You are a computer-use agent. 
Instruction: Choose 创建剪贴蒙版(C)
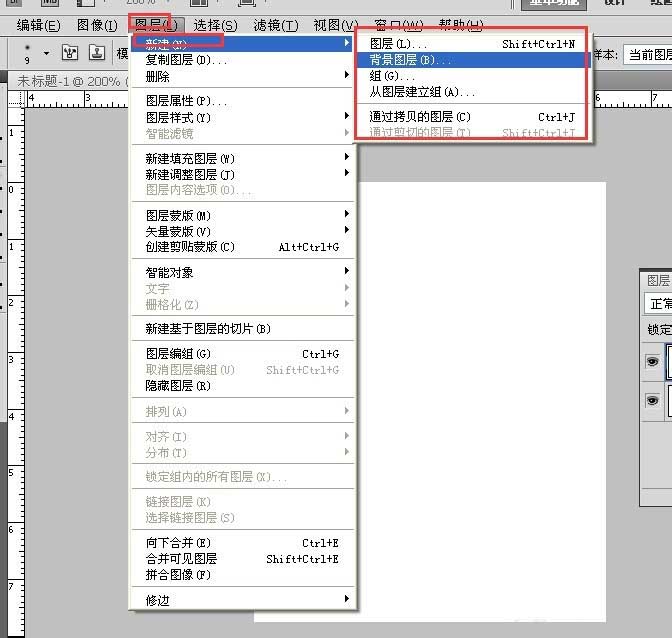pyautogui.click(x=242, y=247)
